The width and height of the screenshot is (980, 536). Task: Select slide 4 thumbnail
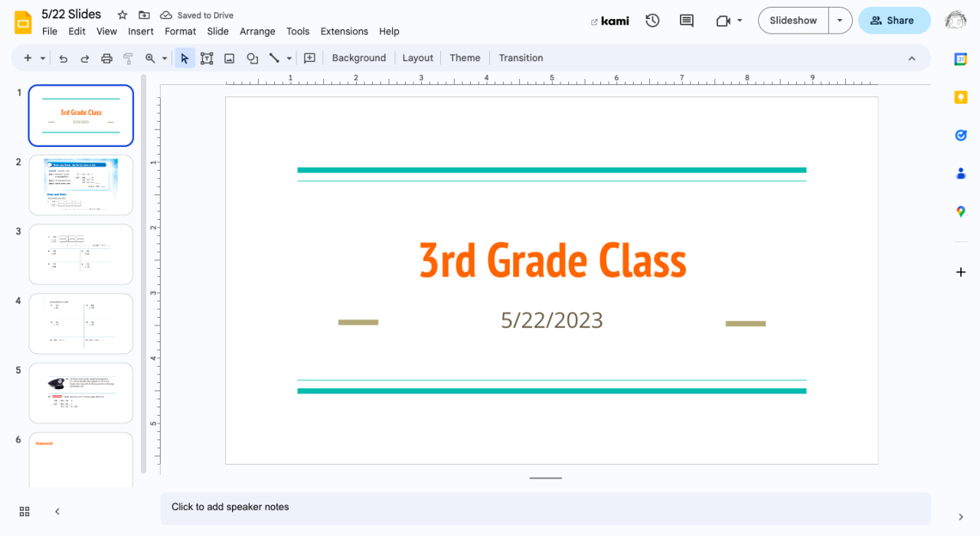81,324
